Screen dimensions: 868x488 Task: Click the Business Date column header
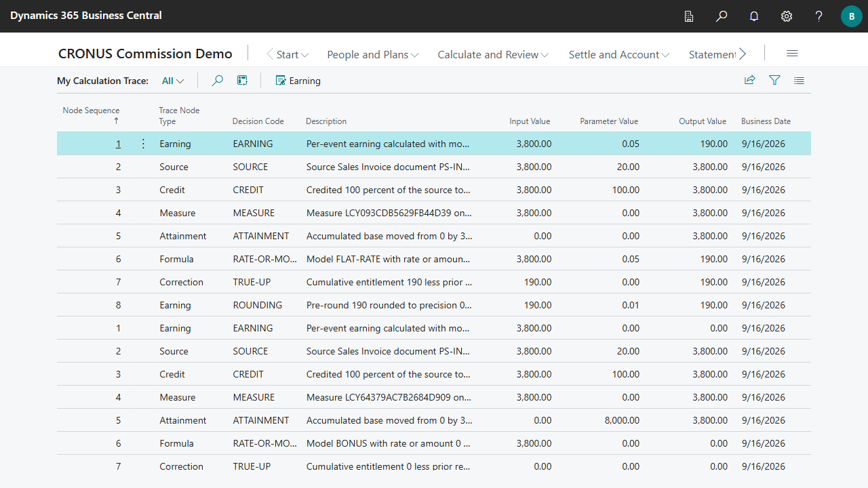(x=766, y=121)
